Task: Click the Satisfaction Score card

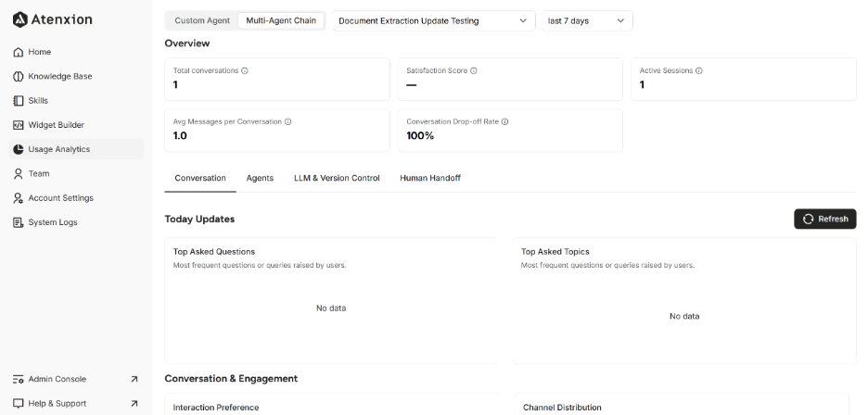Action: [510, 79]
